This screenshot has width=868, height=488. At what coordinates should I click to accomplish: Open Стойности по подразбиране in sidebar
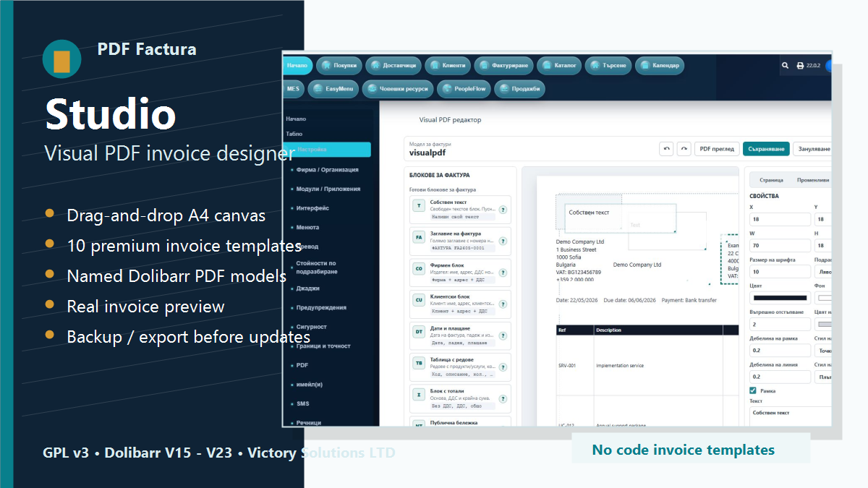pos(316,267)
